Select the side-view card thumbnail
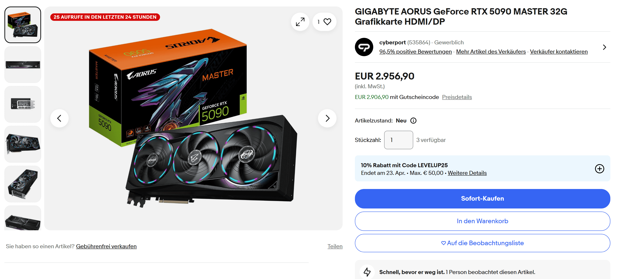This screenshot has width=644, height=279. tap(23, 65)
